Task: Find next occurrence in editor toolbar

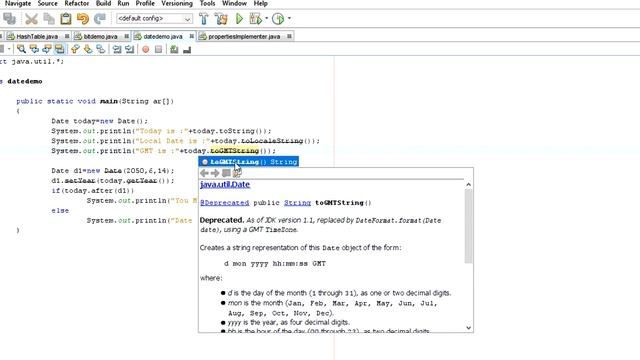Action: (47, 49)
